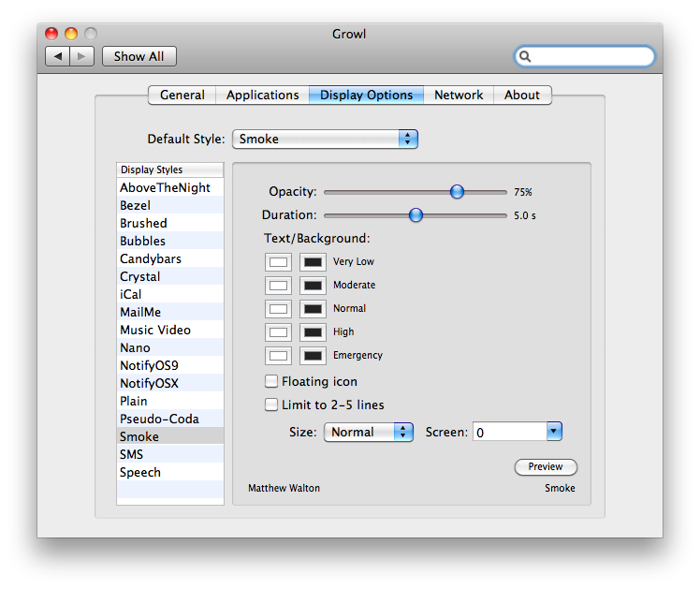The image size is (700, 589).
Task: Click the Show All button
Action: [x=139, y=56]
